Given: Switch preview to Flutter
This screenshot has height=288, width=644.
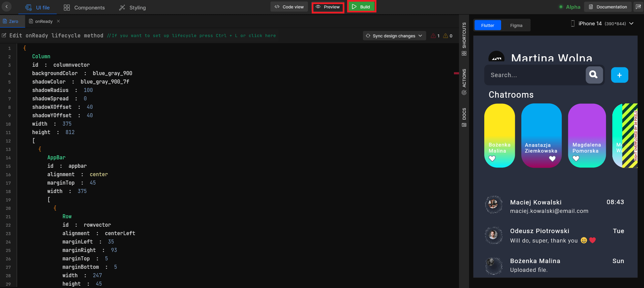Looking at the screenshot, I should click(488, 25).
